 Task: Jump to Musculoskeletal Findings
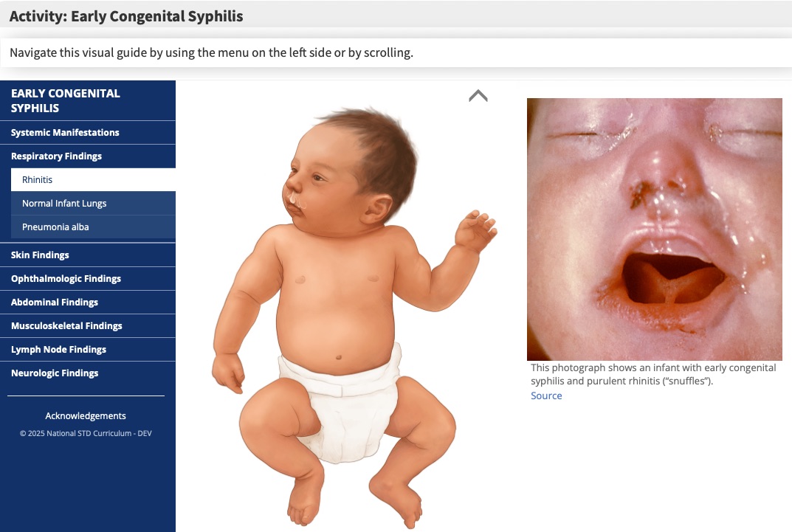(88, 326)
